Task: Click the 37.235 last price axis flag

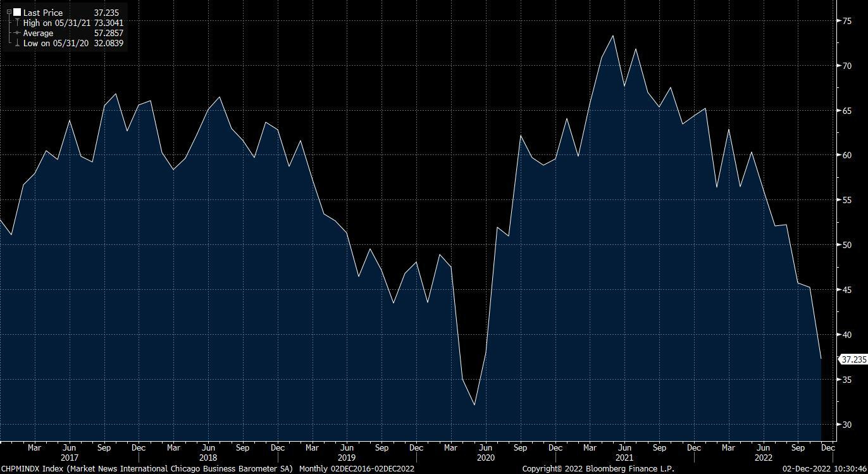Action: tap(853, 359)
